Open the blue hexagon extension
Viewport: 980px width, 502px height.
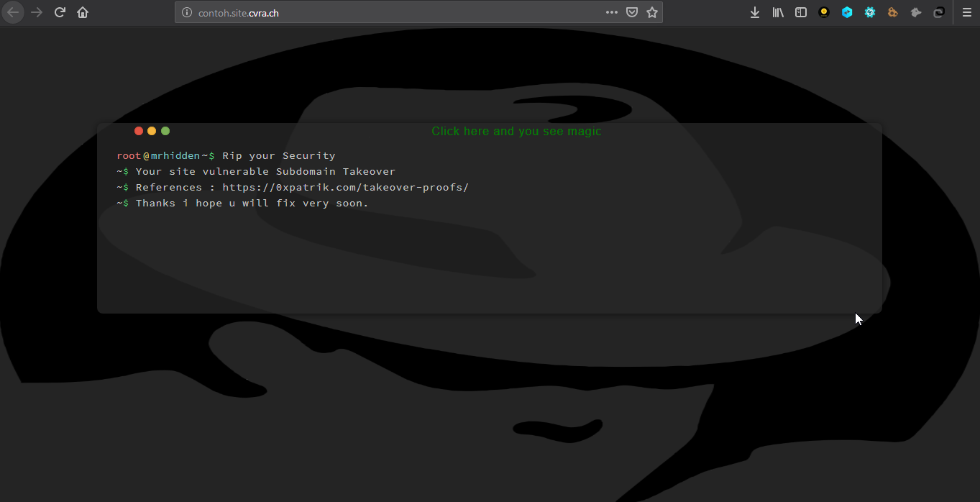coord(846,12)
